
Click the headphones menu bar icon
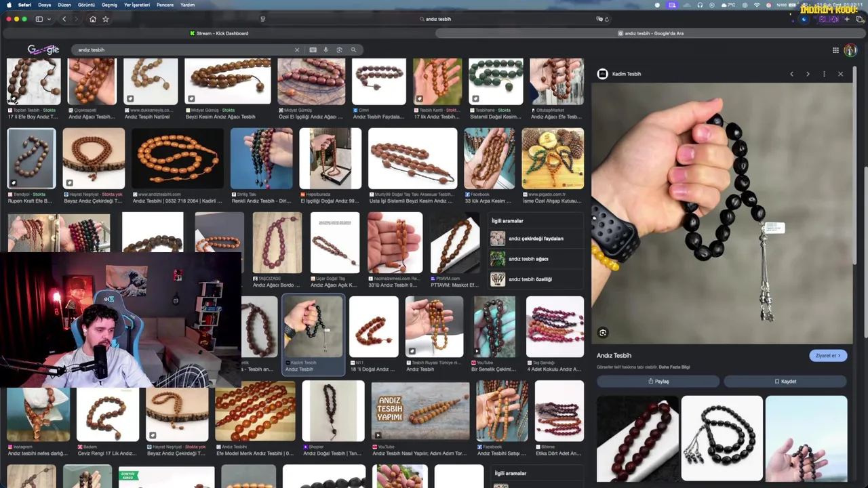coord(700,5)
